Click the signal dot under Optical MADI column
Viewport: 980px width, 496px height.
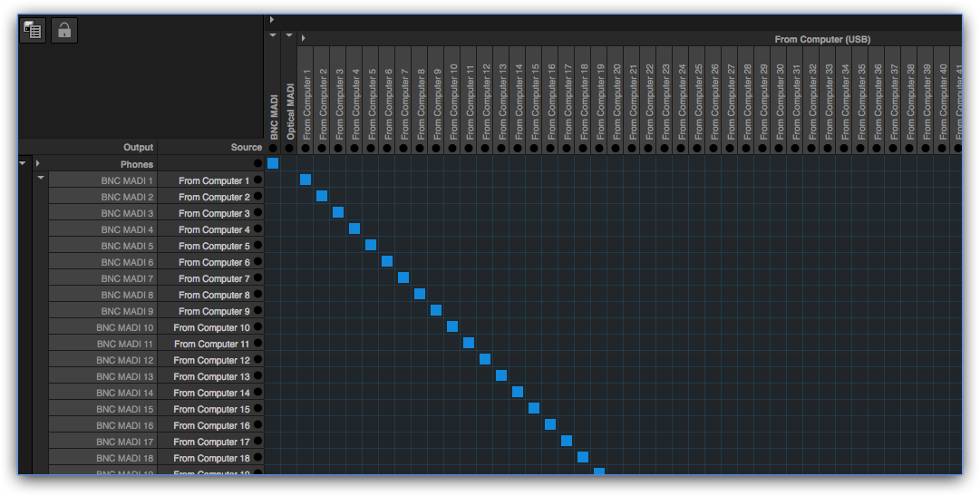click(x=289, y=148)
